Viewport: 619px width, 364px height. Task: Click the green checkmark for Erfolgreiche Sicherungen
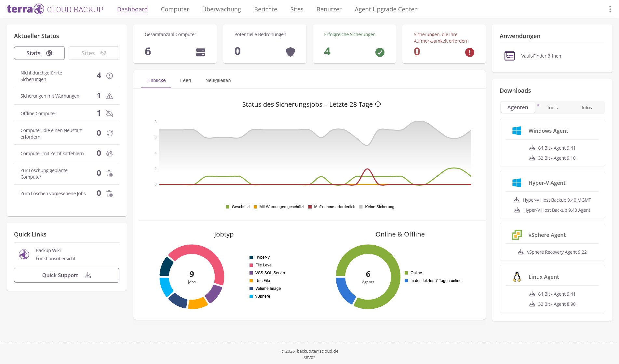coord(380,52)
